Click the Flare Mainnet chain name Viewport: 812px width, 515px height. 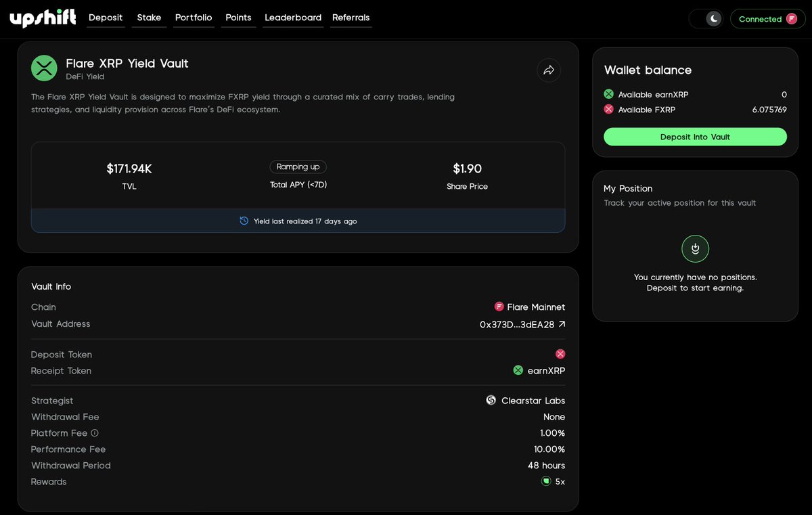click(x=536, y=307)
